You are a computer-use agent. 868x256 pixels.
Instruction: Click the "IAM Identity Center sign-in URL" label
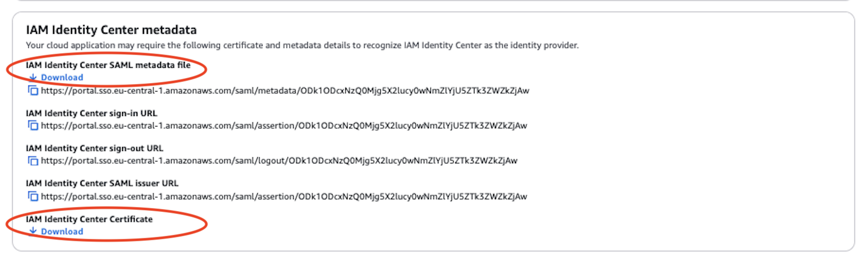click(92, 113)
